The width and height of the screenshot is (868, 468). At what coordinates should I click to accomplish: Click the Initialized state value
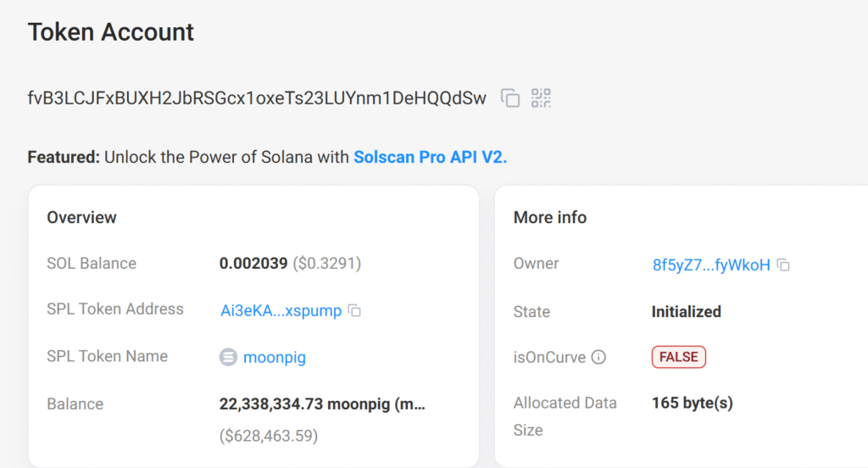pos(686,311)
